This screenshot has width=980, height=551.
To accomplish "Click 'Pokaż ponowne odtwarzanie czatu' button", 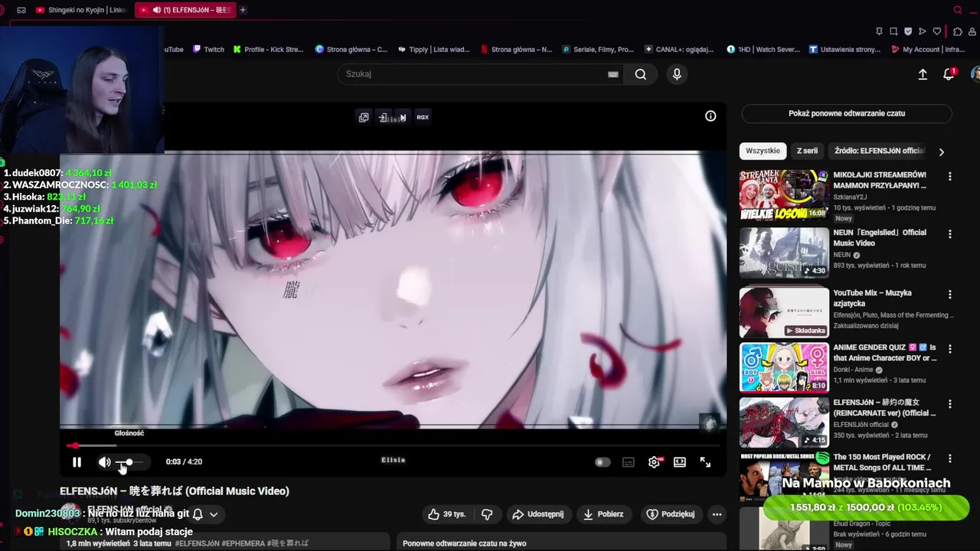I will tap(847, 113).
